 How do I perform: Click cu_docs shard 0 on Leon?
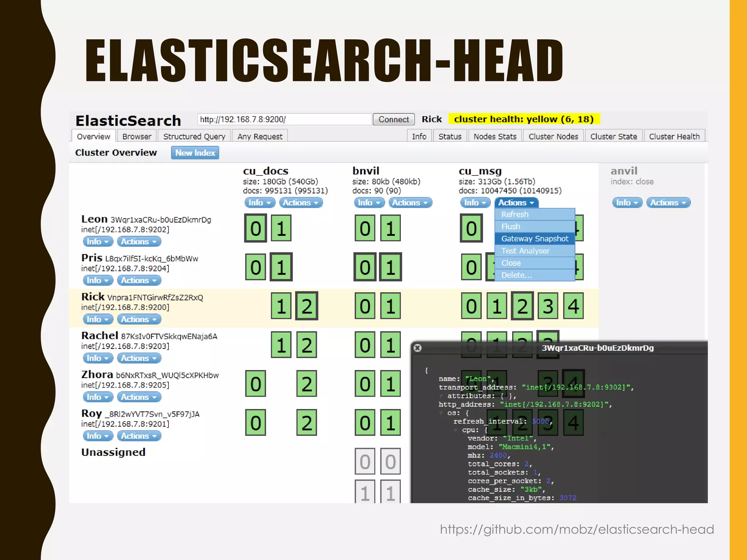coord(256,228)
